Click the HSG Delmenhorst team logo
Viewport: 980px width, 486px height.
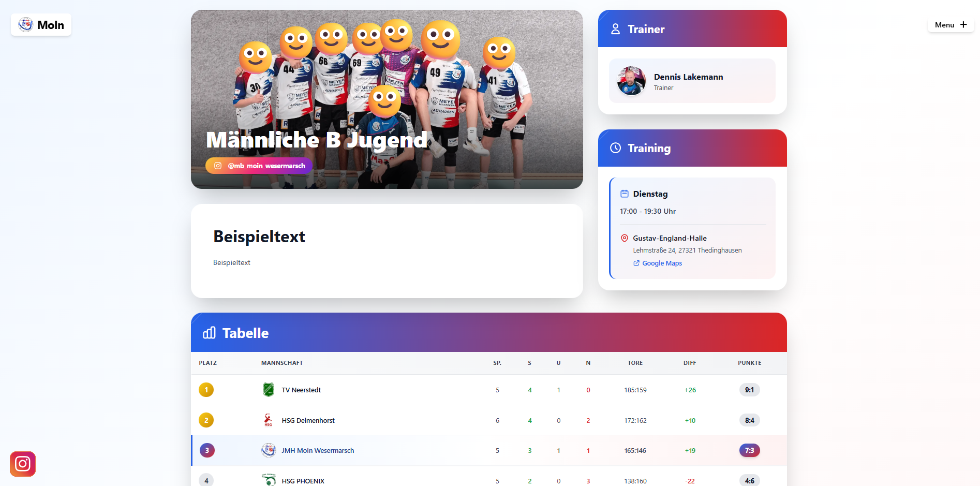point(268,420)
